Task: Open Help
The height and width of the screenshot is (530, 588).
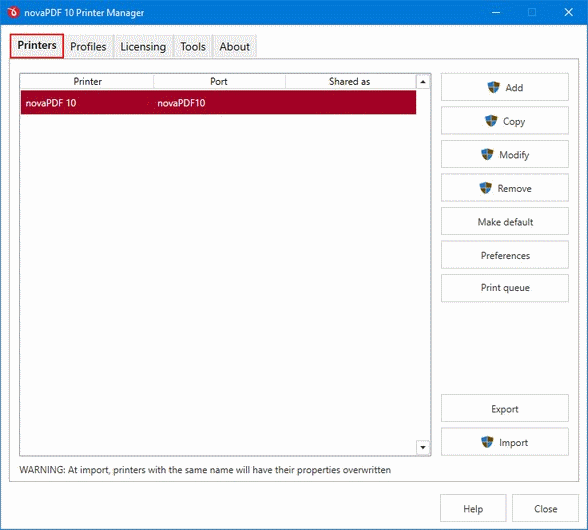Action: tap(473, 508)
